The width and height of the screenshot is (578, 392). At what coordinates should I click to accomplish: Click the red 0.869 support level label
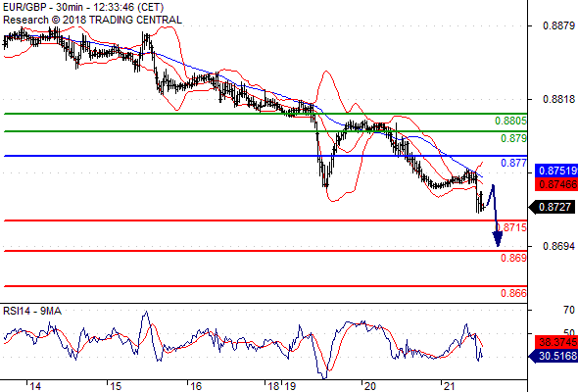(x=513, y=258)
